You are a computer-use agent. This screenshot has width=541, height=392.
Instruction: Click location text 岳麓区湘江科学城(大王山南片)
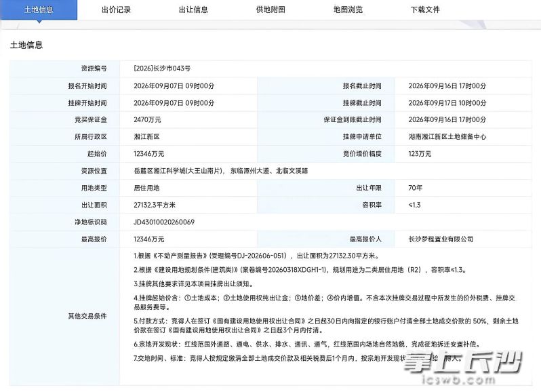(179, 171)
